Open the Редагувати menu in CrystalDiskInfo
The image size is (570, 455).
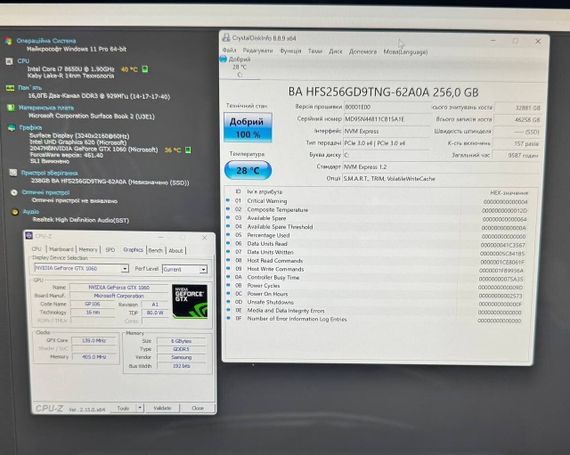point(258,51)
